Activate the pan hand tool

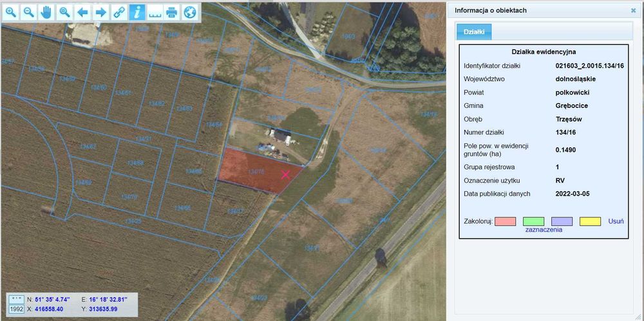46,13
